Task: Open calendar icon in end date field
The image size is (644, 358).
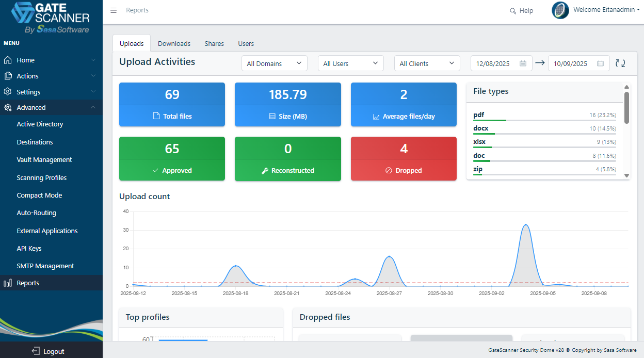Action: tap(600, 63)
